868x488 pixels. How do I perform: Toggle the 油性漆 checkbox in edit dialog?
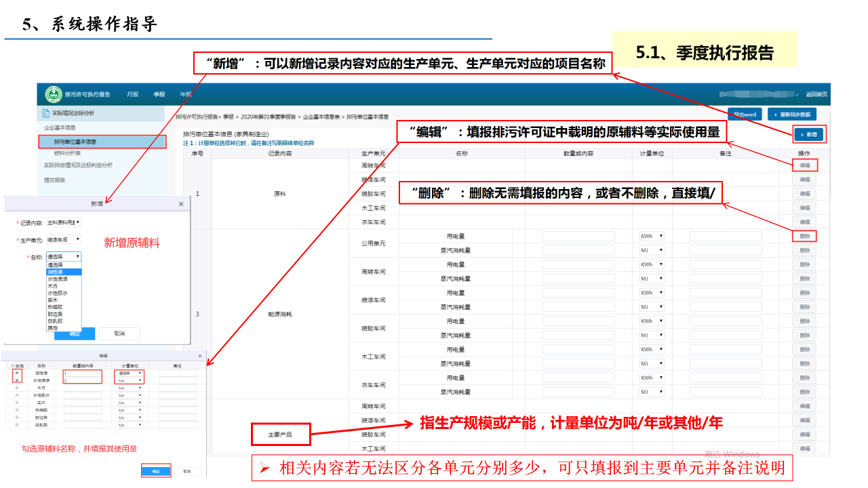tap(17, 373)
